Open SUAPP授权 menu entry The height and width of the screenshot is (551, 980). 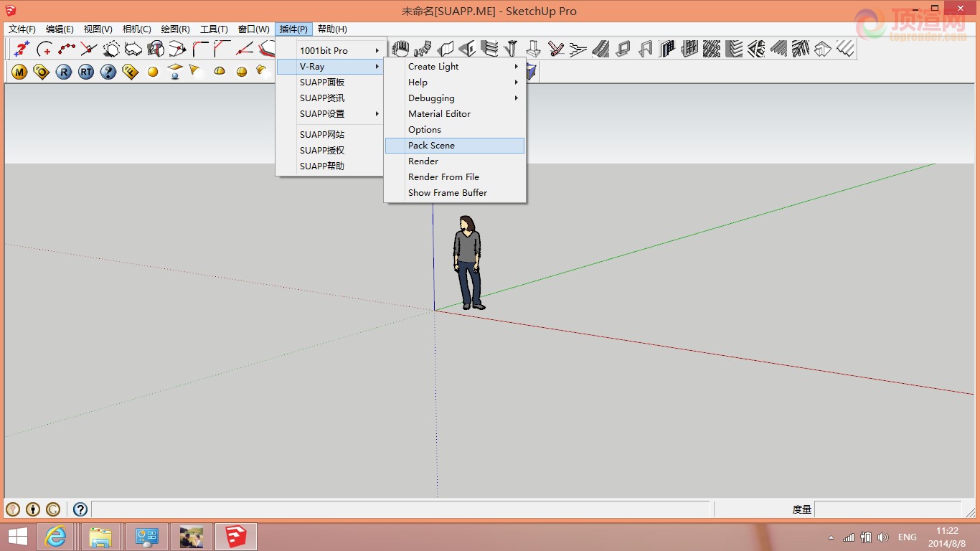tap(330, 150)
